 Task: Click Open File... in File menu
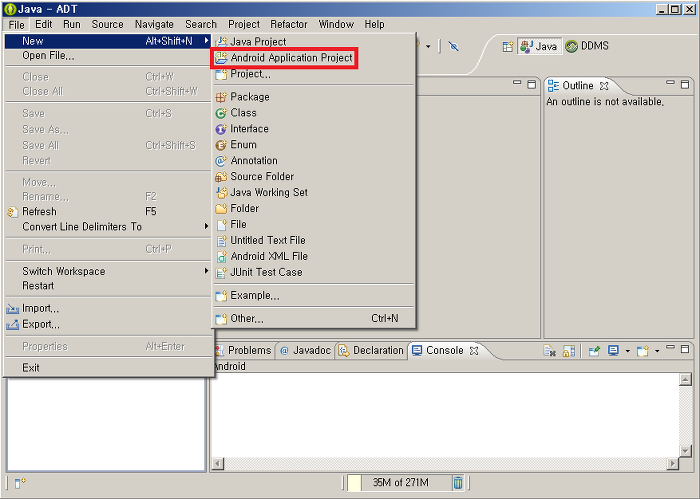(48, 56)
